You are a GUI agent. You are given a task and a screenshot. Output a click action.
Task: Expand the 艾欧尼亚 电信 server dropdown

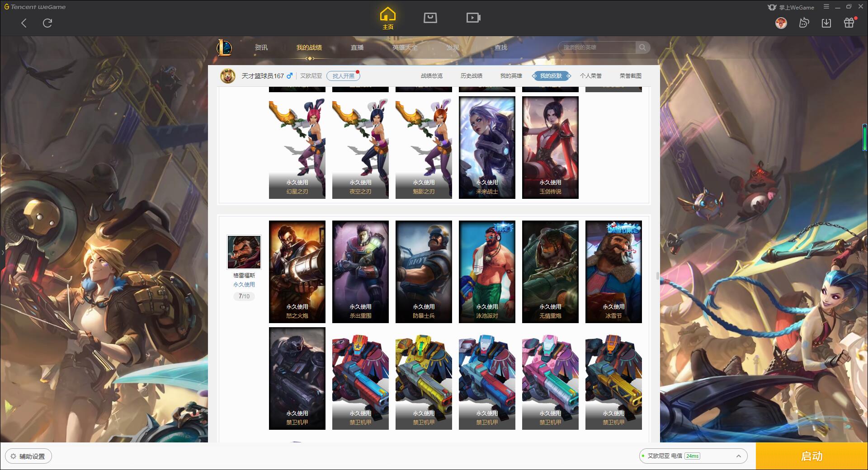pos(693,456)
